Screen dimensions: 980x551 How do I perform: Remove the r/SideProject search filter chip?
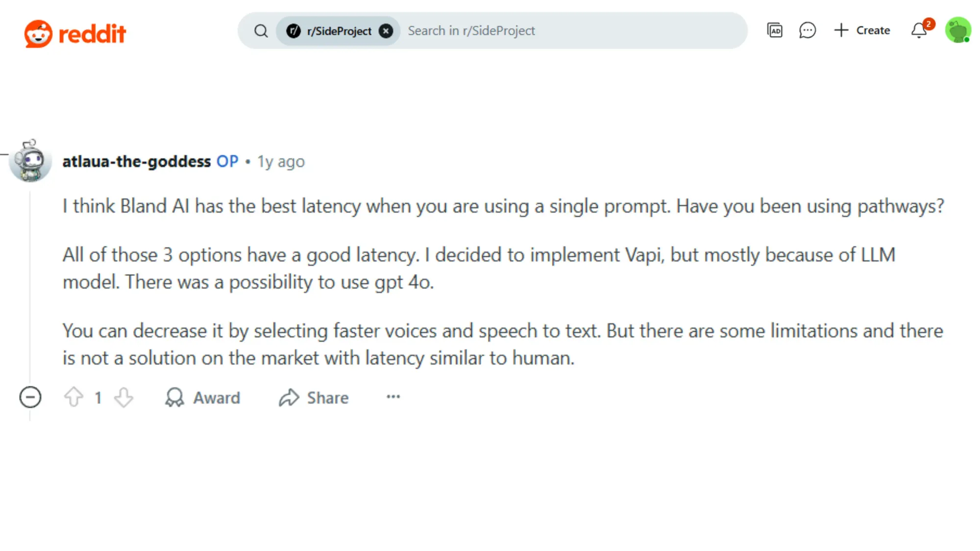coord(387,30)
